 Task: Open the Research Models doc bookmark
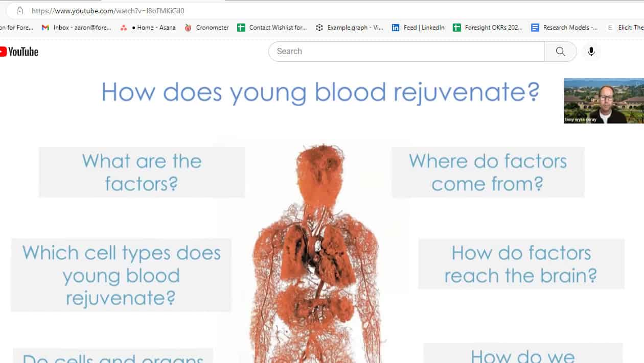564,28
